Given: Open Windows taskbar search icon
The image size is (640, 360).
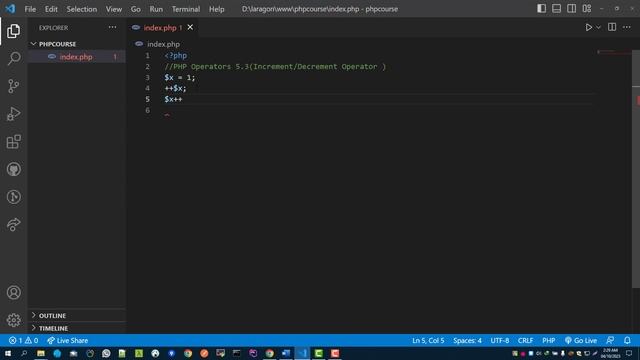Looking at the screenshot, I should coord(24,353).
